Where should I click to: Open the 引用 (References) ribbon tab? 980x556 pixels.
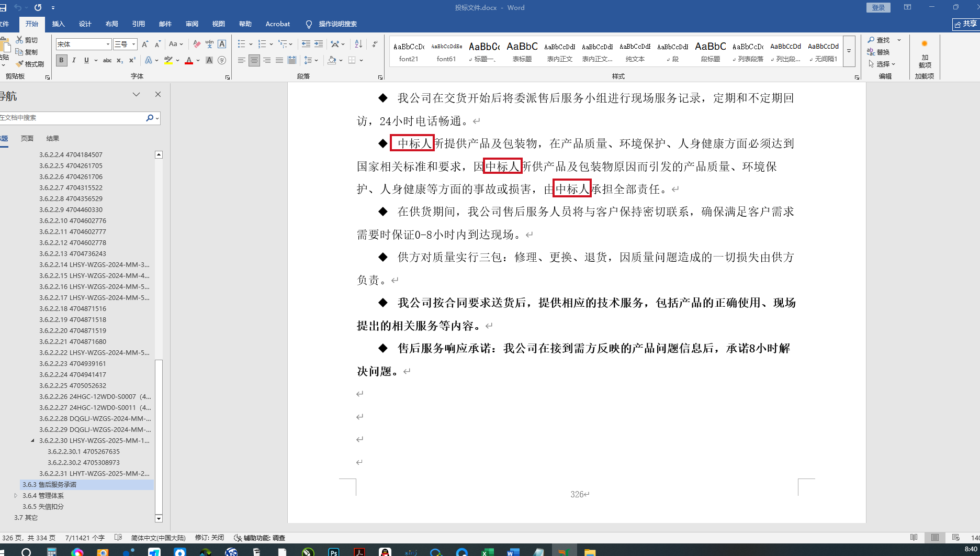pos(139,24)
